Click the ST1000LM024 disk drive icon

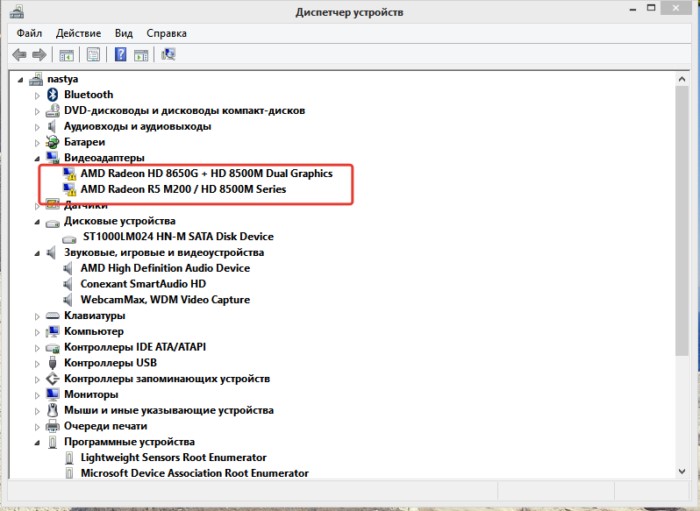(69, 237)
